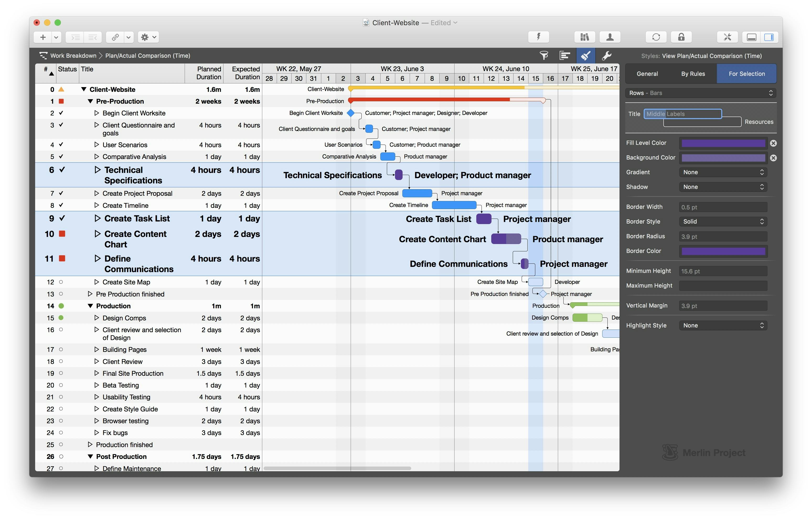Screen dimensions: 812x519
Task: Clear the Fill Level Color setting
Action: (773, 143)
